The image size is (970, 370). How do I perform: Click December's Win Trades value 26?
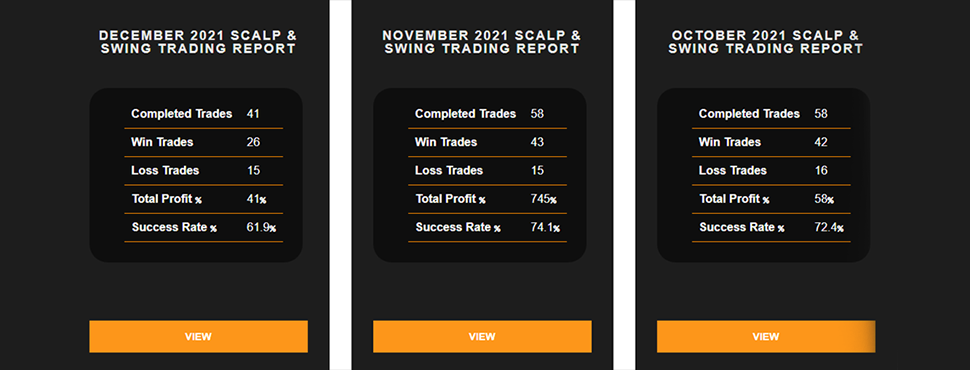coord(253,142)
